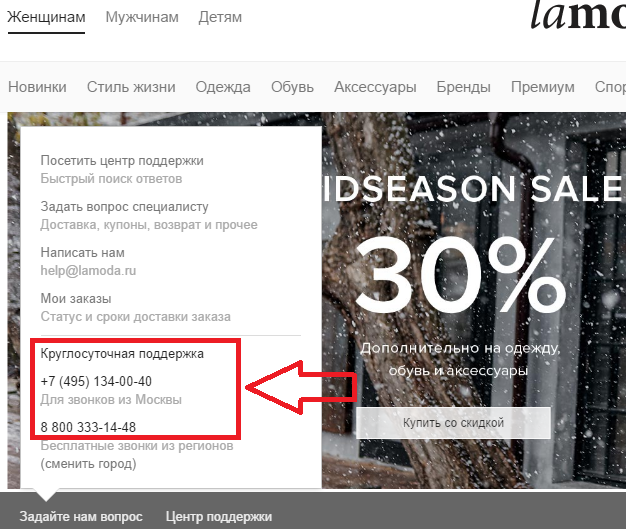Open the Обувь category
Viewport: 626px width, 529px height.
[x=292, y=87]
